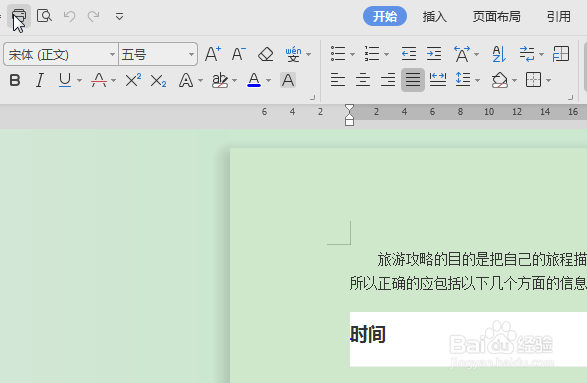This screenshot has height=383, width=587.
Task: Clear formatting with the eraser icon
Action: 266,54
